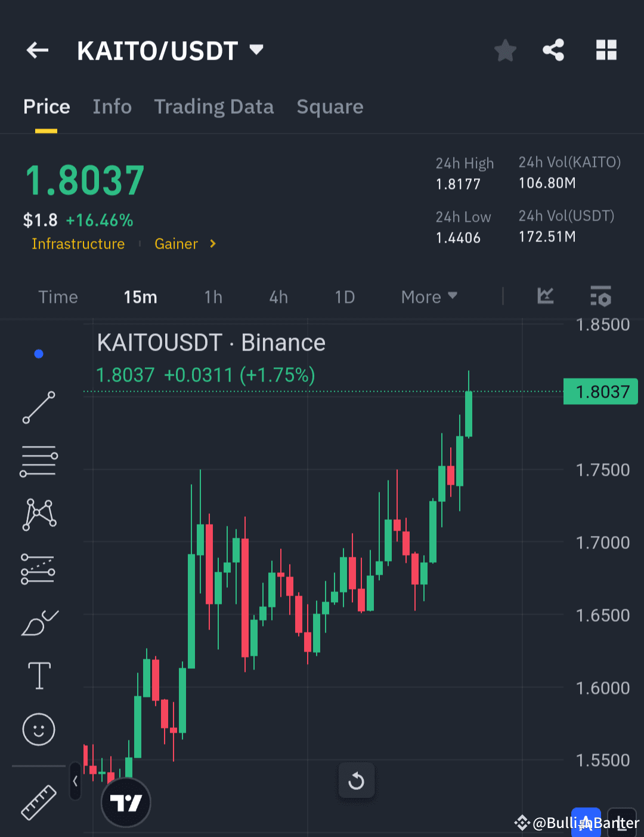Collapse the drawing toolbar with the chevron
Image resolution: width=644 pixels, height=837 pixels.
click(x=75, y=782)
